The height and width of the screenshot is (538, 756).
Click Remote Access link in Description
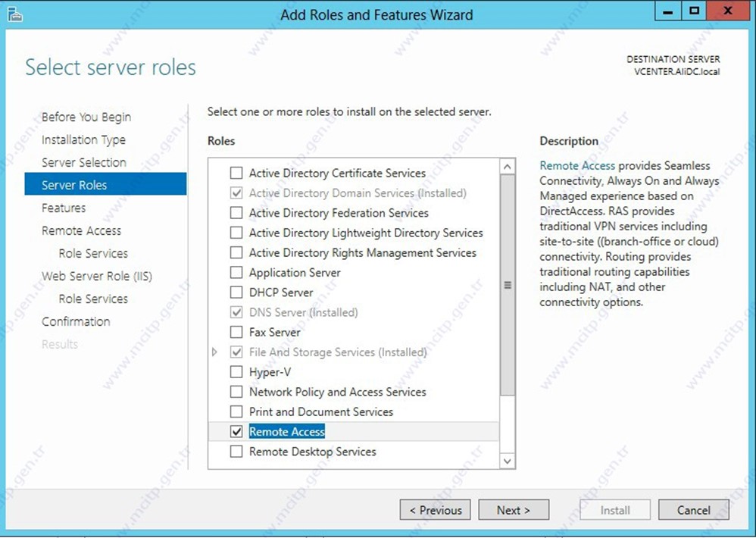click(x=577, y=165)
